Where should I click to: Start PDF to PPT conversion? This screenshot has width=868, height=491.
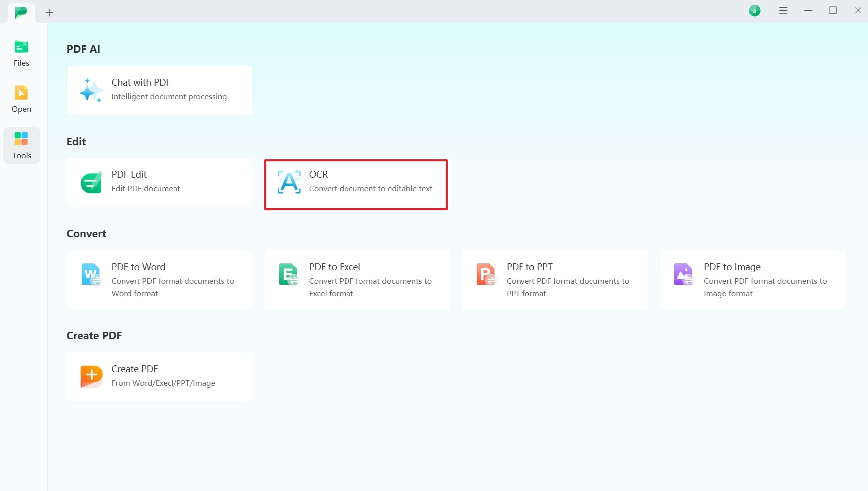coord(554,280)
